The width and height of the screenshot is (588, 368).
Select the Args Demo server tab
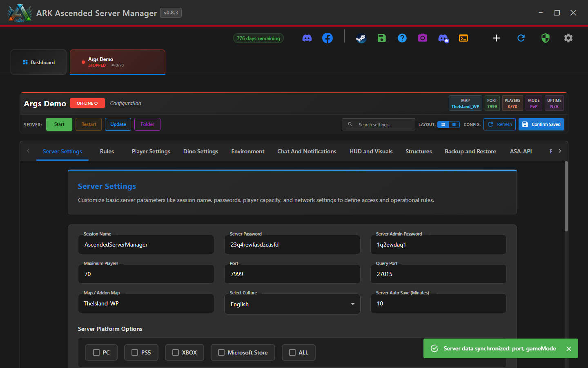point(118,62)
